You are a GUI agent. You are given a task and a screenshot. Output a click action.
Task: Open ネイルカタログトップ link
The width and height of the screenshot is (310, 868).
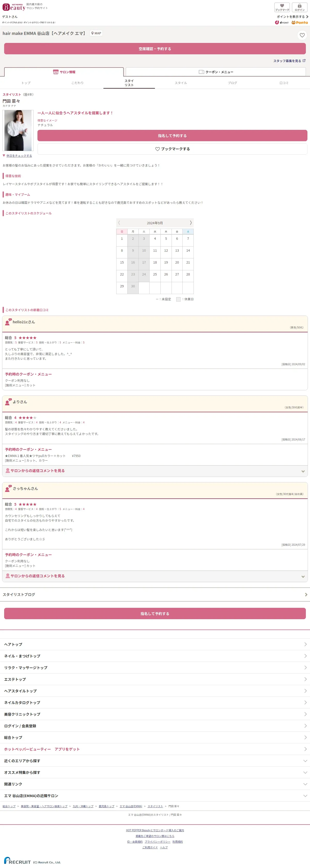pos(155,702)
